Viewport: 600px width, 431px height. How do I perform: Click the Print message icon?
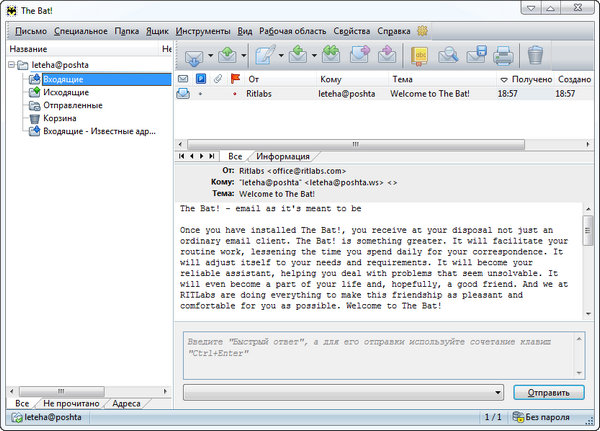tap(503, 56)
